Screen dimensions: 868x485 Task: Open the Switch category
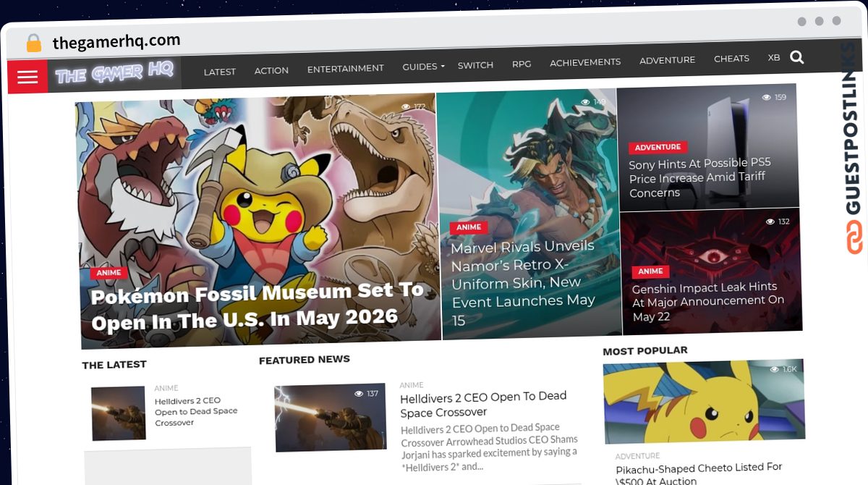(475, 65)
